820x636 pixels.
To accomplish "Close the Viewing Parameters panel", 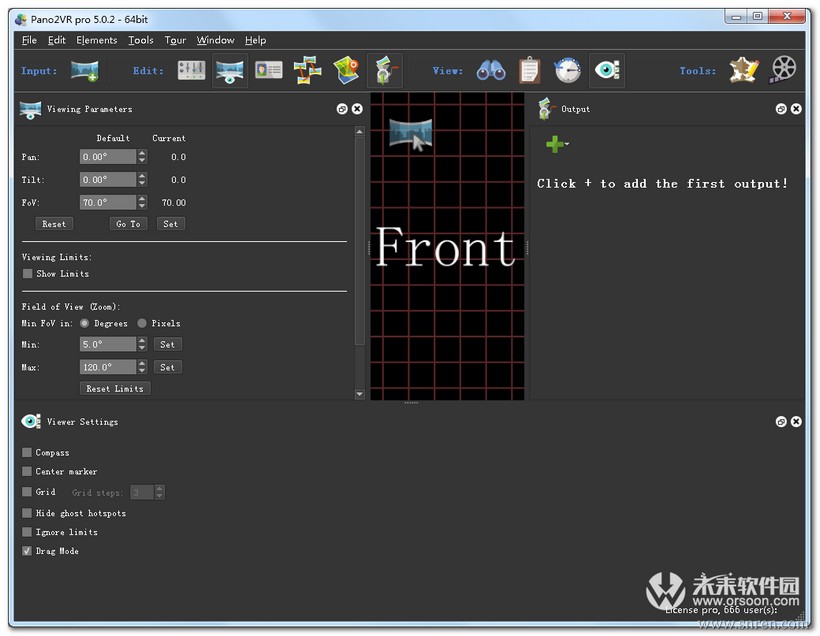I will [x=357, y=109].
